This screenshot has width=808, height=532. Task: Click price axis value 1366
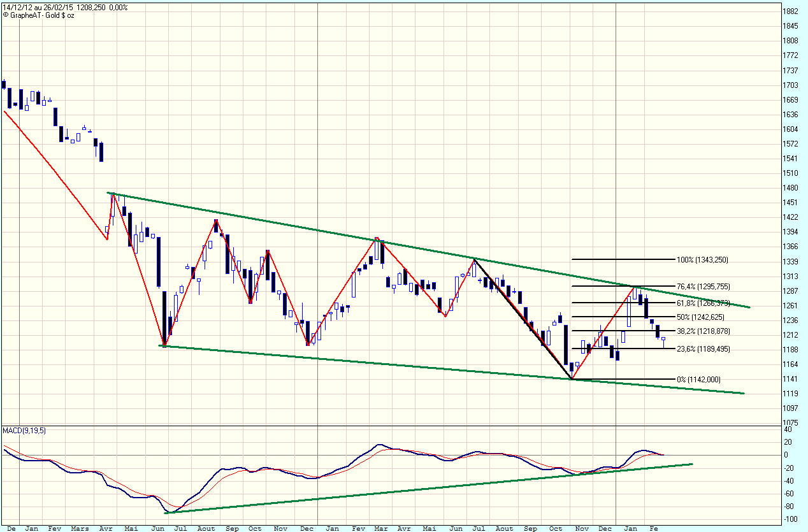[791, 247]
